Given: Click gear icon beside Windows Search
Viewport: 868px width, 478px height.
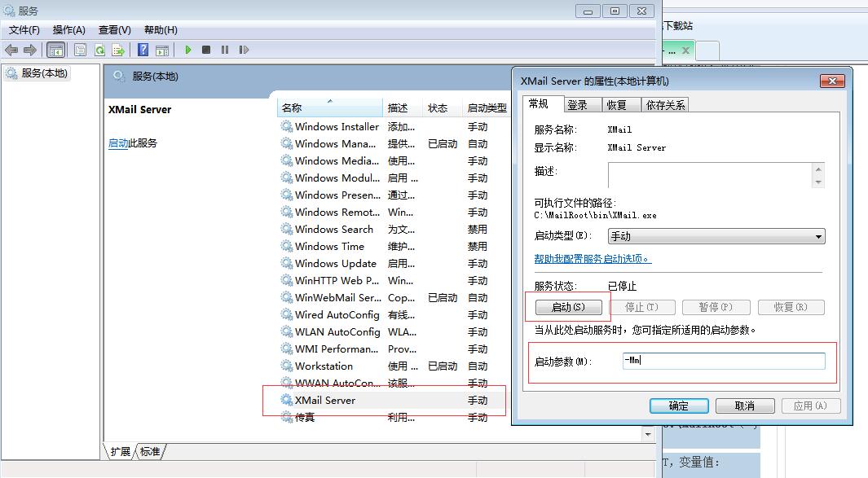Looking at the screenshot, I should (x=287, y=229).
